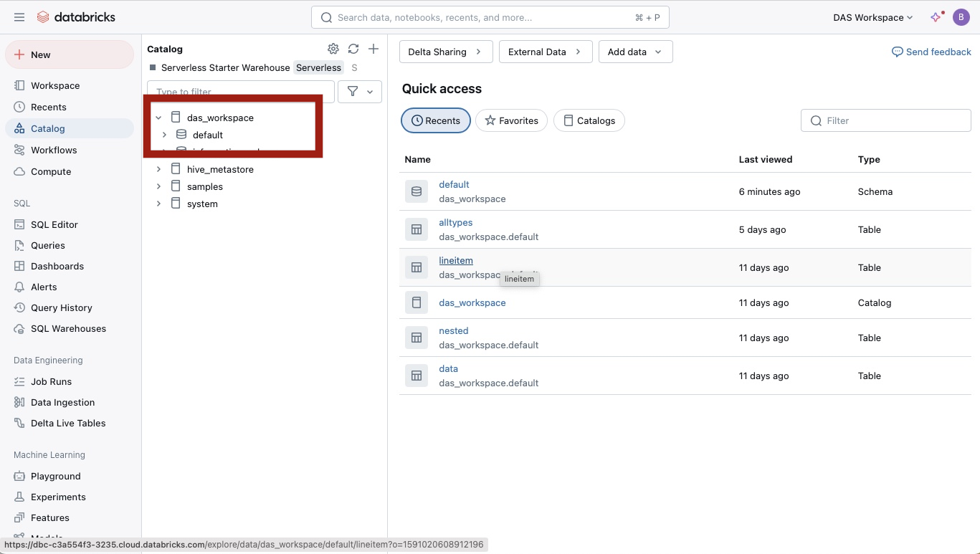The height and width of the screenshot is (554, 980).
Task: Open Playground in the sidebar
Action: click(70, 476)
